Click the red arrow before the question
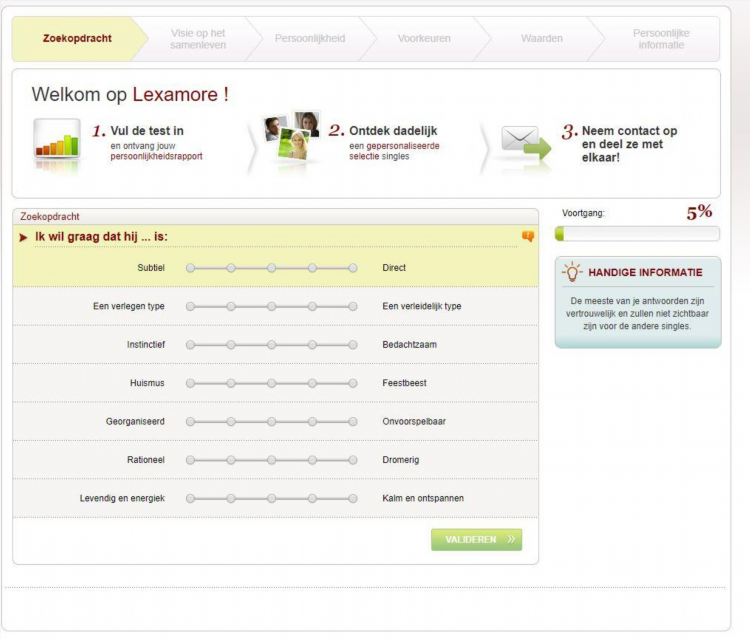The image size is (750, 639). 23,237
